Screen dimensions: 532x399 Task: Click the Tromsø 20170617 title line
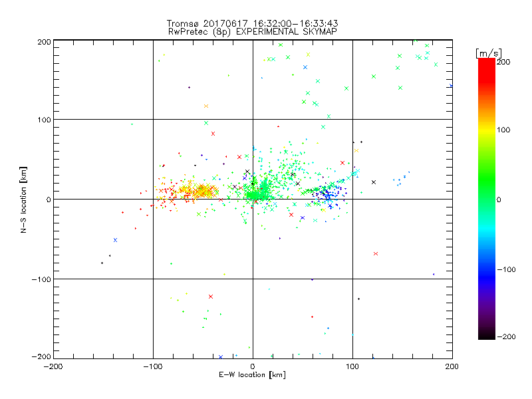252,23
